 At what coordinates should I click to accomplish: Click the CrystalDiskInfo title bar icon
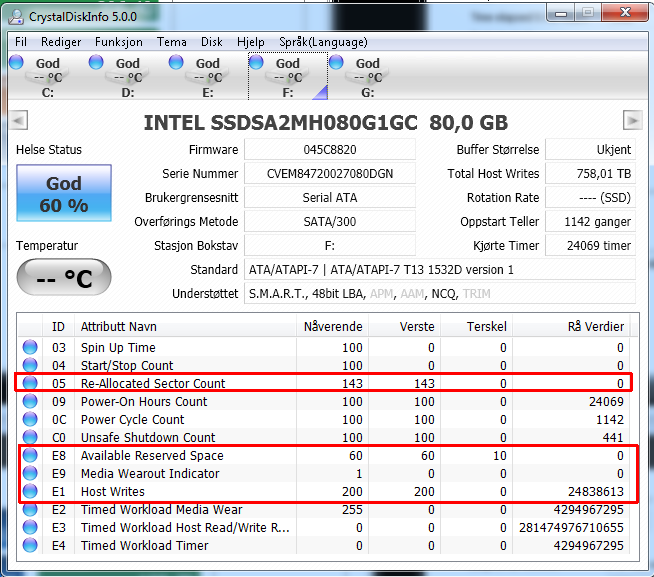pyautogui.click(x=17, y=17)
